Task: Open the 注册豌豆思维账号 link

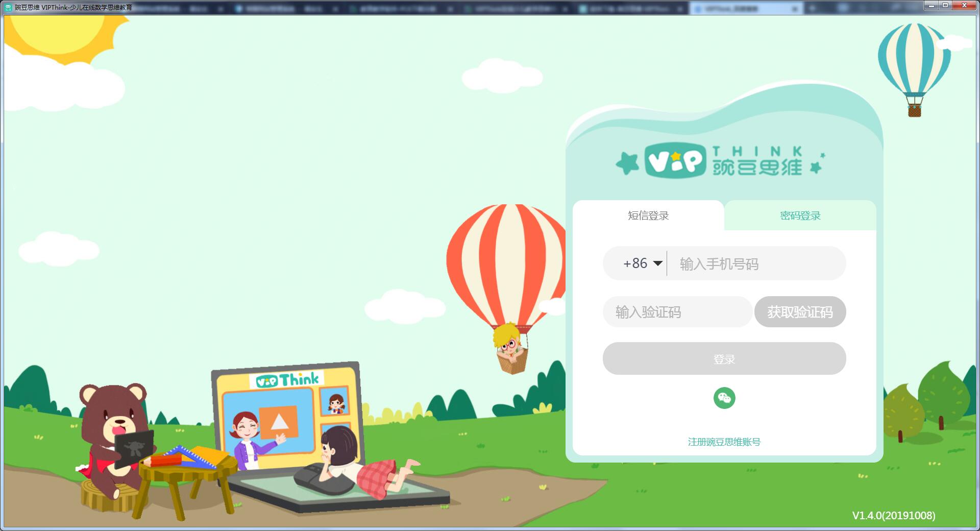Action: (724, 442)
